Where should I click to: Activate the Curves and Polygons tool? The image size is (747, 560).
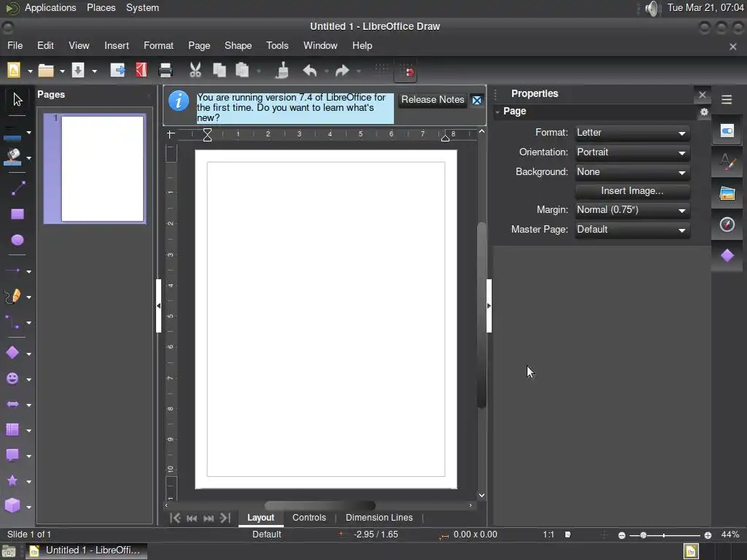[12, 297]
